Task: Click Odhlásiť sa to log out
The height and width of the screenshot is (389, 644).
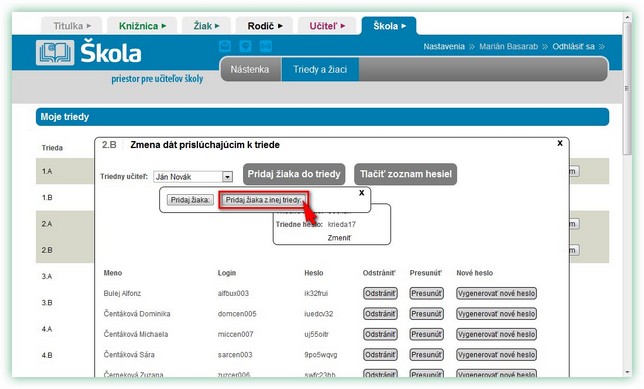Action: coord(573,46)
